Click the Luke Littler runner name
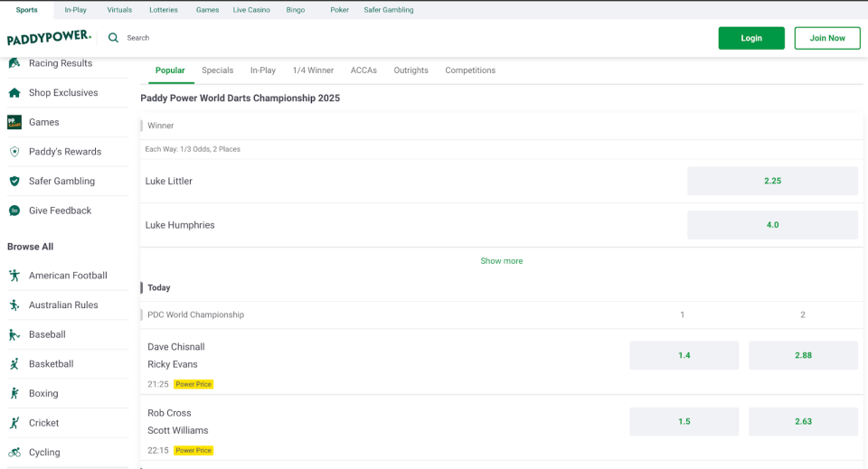 (169, 181)
